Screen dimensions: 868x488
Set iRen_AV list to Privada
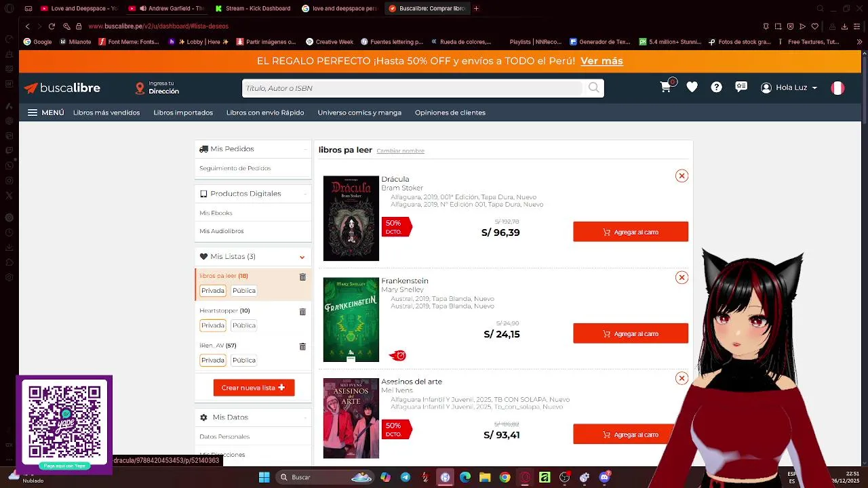pyautogui.click(x=212, y=361)
